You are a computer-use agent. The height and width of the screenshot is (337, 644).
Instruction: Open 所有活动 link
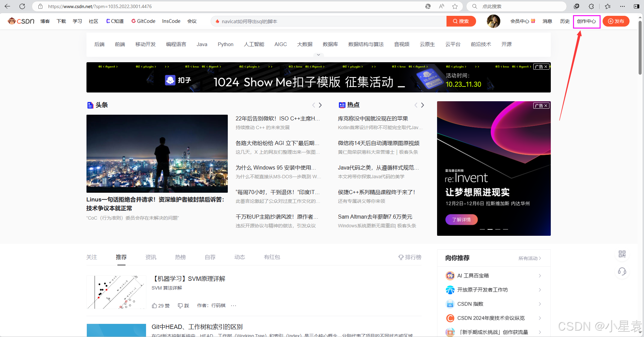click(x=530, y=258)
